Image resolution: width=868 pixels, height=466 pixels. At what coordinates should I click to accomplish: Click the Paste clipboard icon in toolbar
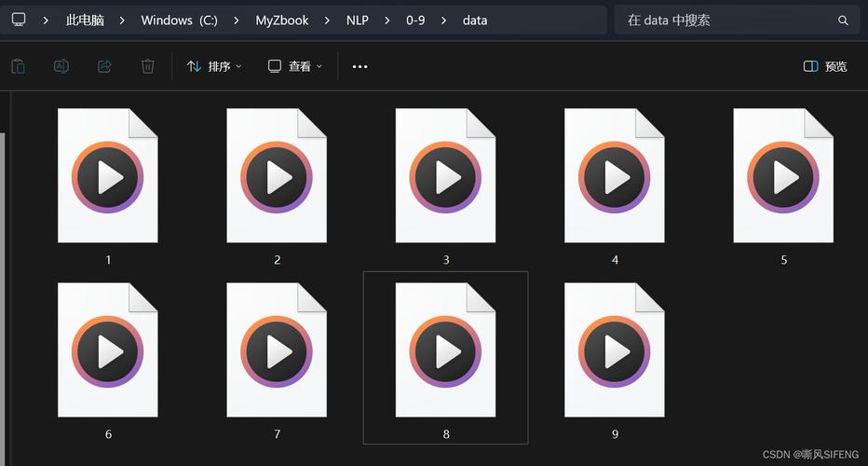pos(19,66)
